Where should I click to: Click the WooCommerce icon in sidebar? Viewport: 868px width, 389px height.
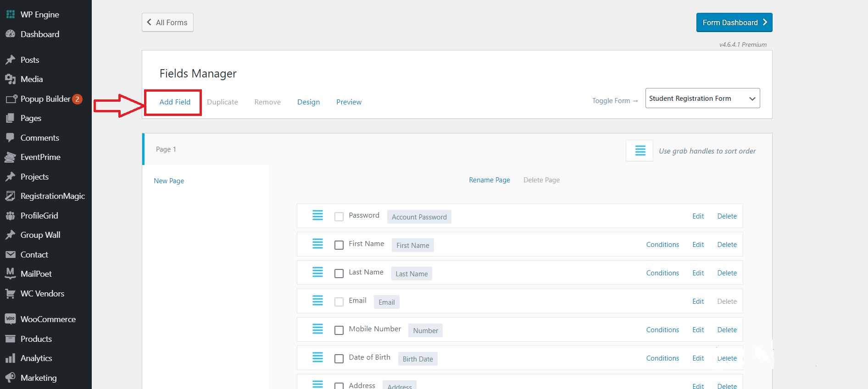(10, 319)
